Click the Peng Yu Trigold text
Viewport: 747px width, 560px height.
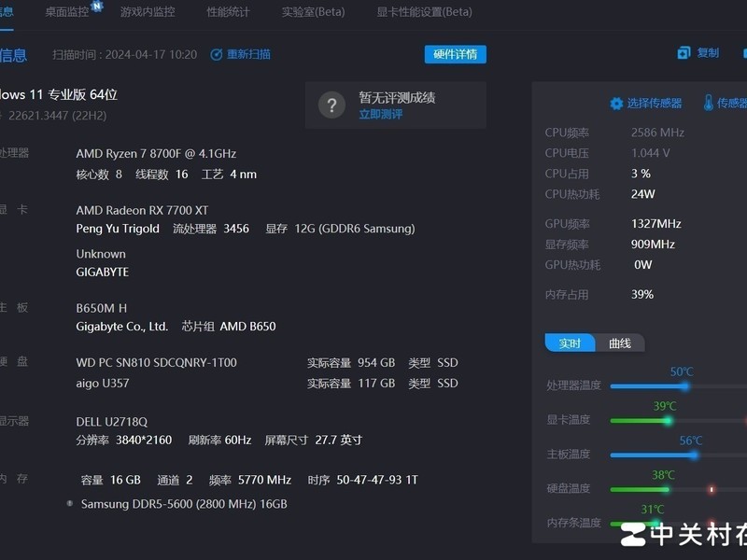(x=118, y=229)
